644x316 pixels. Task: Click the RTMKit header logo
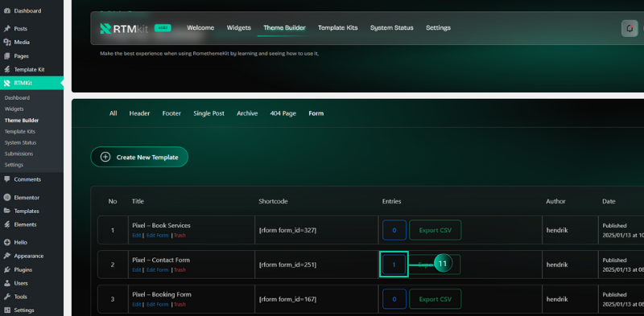(125, 28)
